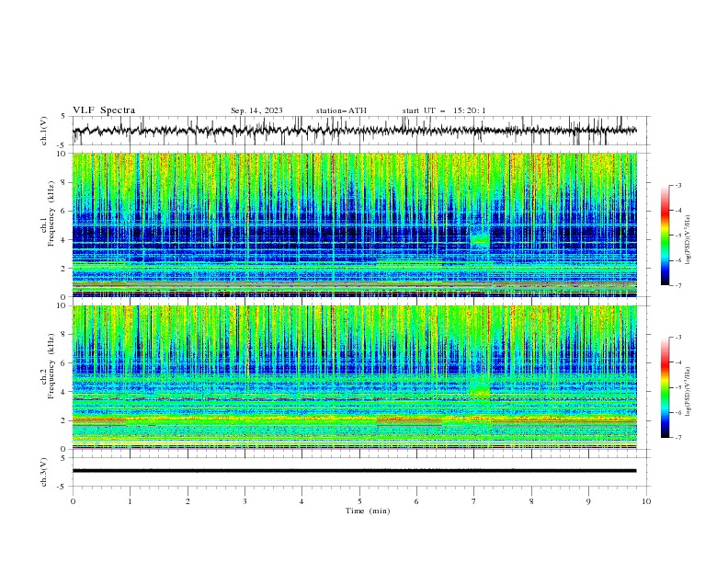Click the ch.1 spectrogram color scale bar

[x=665, y=236]
